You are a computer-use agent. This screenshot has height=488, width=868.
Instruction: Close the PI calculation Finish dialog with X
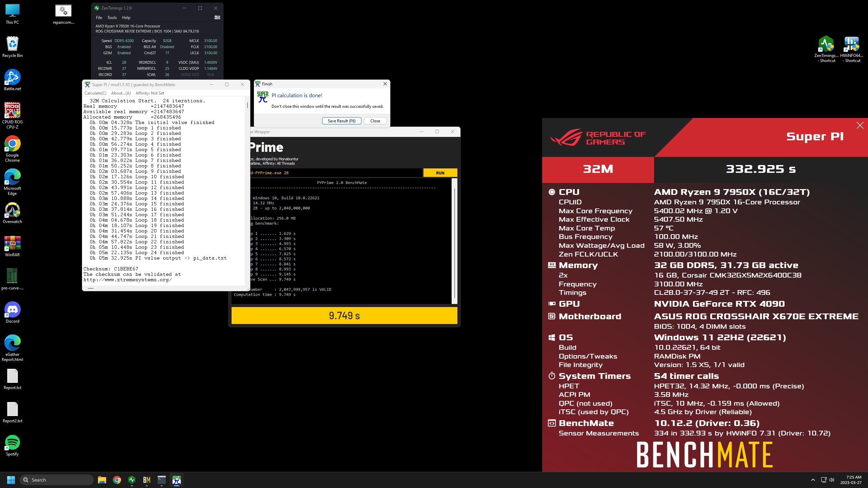[385, 84]
